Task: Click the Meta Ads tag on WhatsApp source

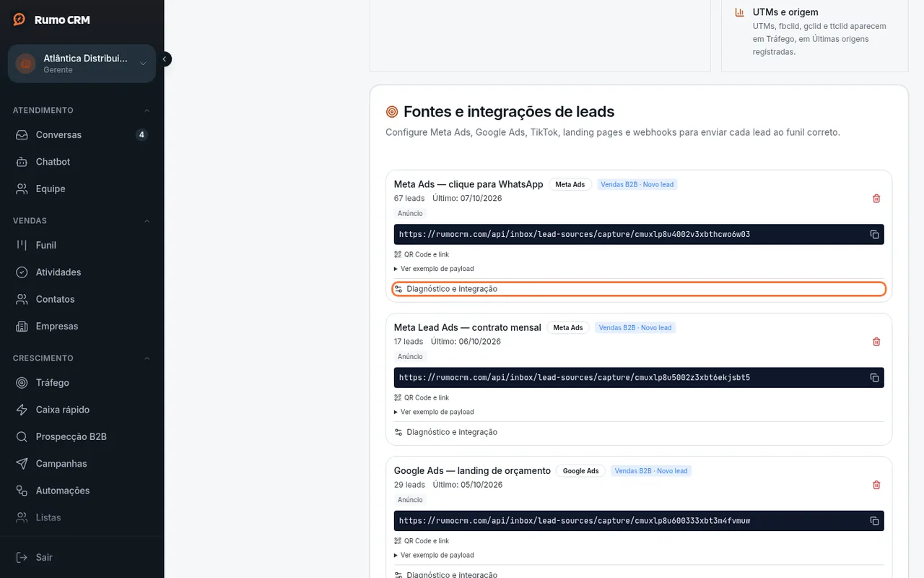Action: (570, 184)
